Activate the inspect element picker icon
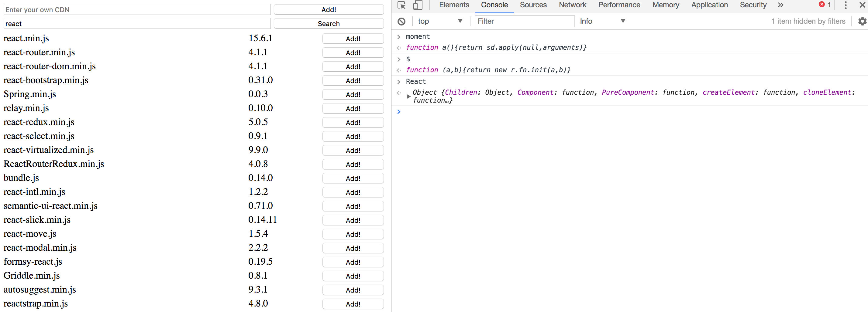This screenshot has height=312, width=868. (x=401, y=5)
